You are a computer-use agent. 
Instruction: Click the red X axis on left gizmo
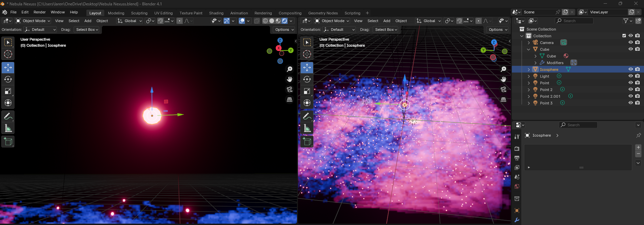point(278,48)
